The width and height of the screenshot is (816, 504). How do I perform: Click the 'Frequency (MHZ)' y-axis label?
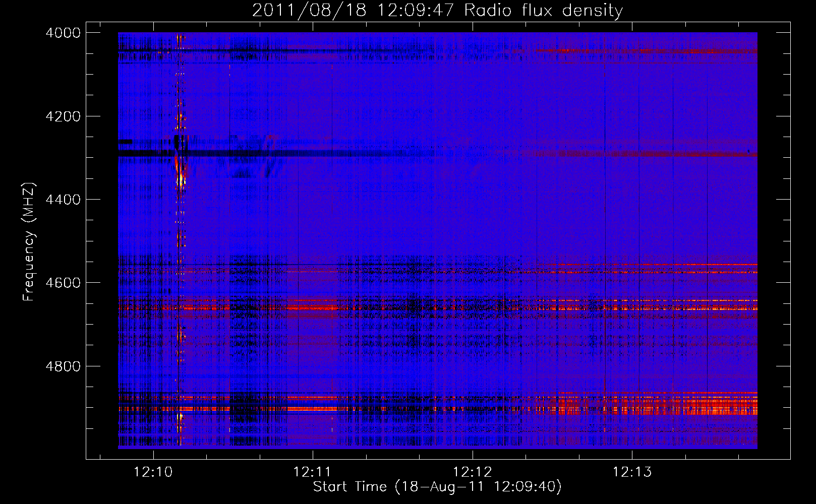click(x=29, y=242)
